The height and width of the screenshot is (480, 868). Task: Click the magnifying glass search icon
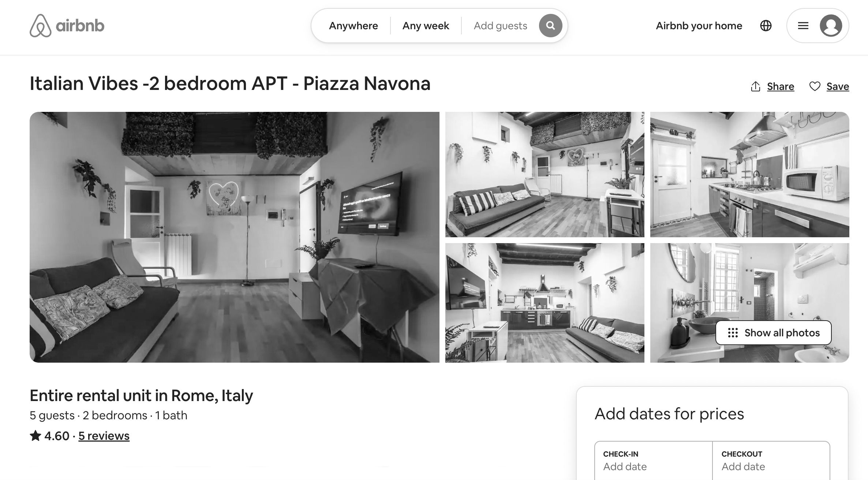550,26
